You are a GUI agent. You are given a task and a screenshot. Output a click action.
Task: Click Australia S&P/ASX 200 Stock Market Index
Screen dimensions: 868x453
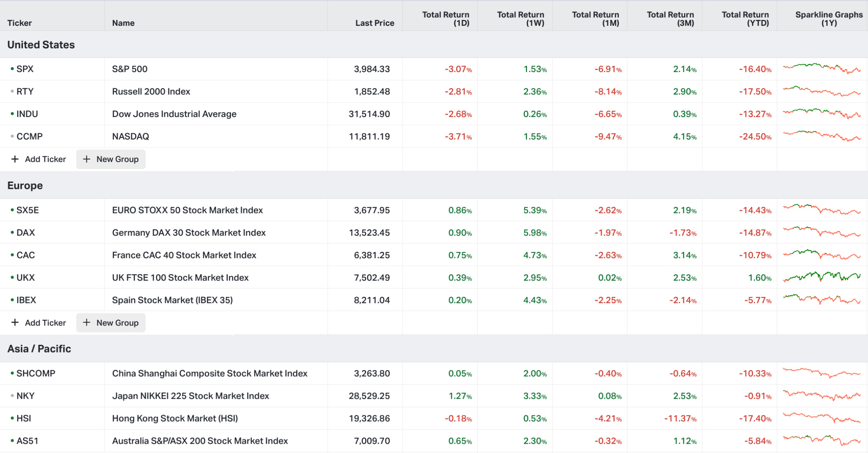click(200, 441)
